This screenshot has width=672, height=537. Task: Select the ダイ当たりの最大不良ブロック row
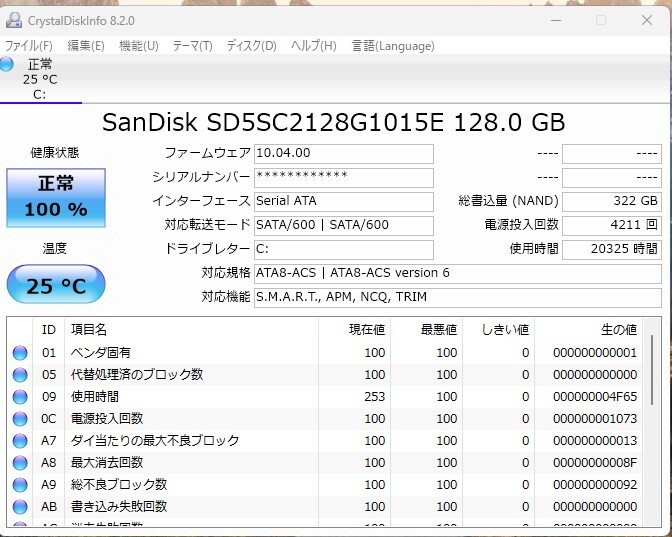click(324, 441)
